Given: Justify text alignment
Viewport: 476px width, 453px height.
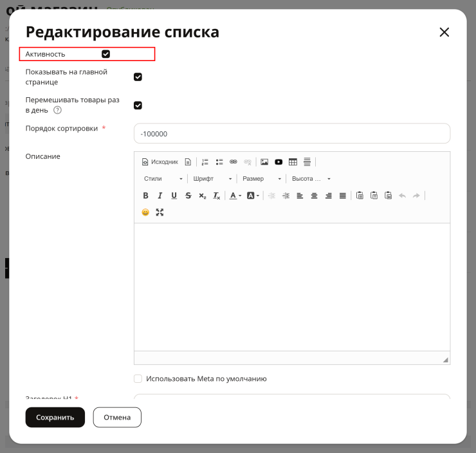Looking at the screenshot, I should coord(342,196).
